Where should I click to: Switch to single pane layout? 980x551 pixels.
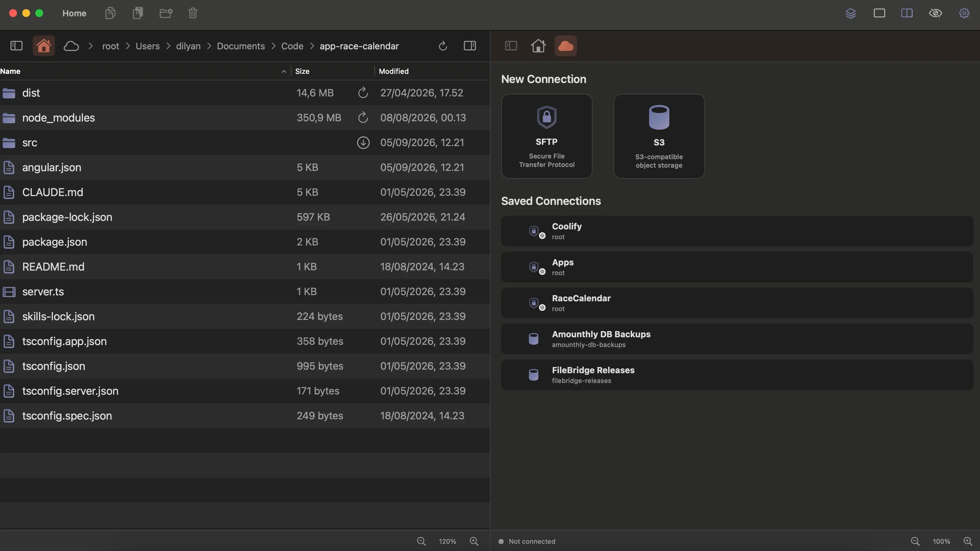[879, 13]
